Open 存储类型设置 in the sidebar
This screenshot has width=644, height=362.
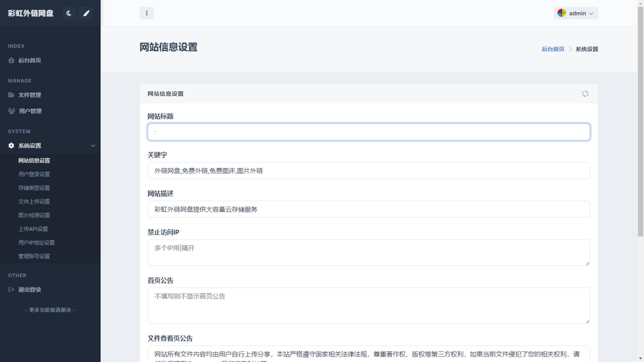[x=34, y=188]
